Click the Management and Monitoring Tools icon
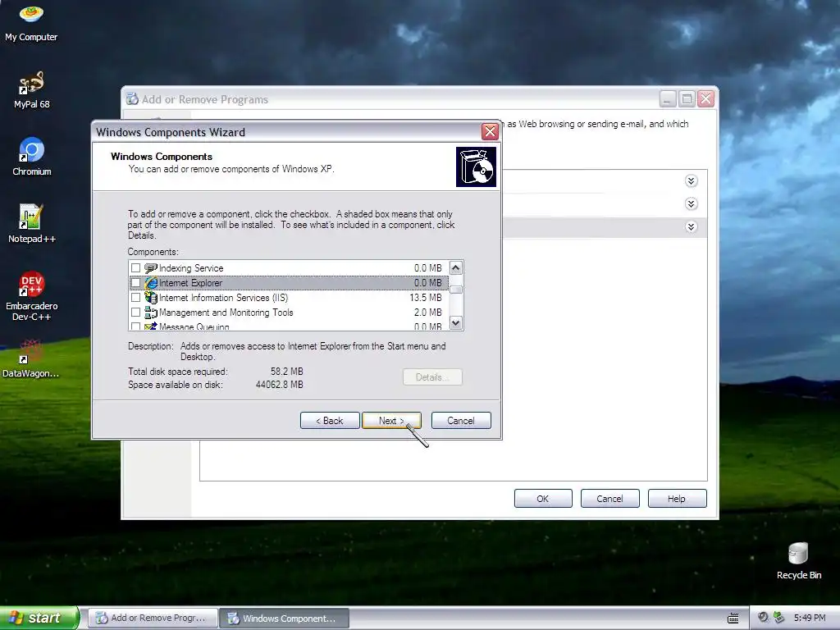 tap(151, 313)
